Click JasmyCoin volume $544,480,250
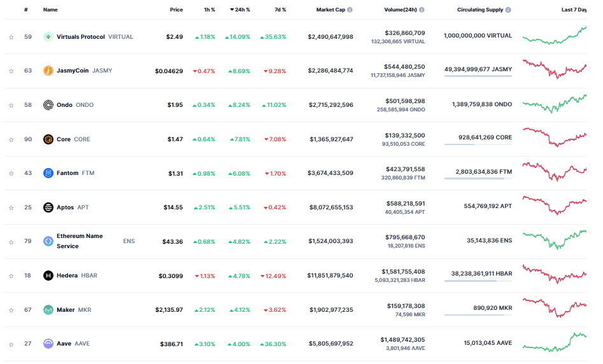Screen dimensions: 603x364 [404, 67]
